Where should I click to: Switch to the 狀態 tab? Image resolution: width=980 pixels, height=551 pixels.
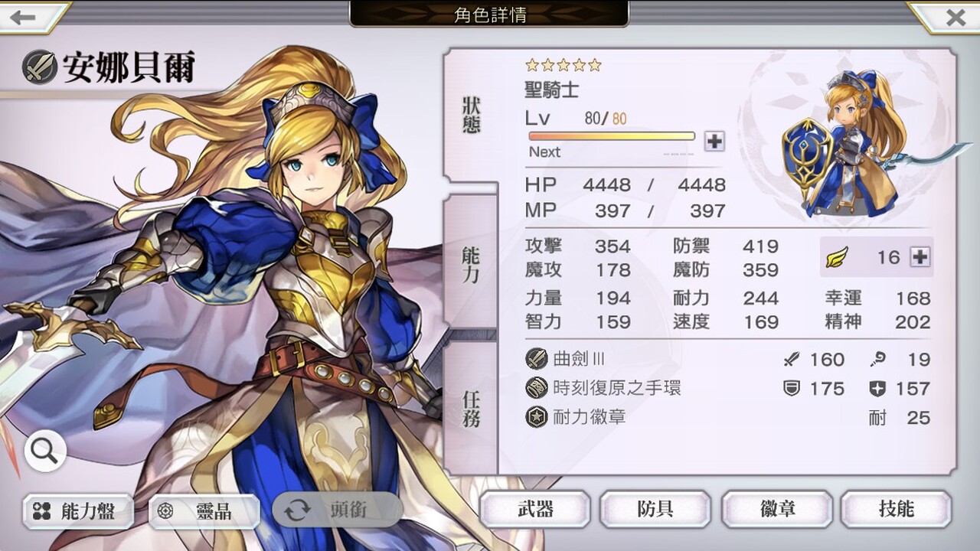[x=471, y=116]
